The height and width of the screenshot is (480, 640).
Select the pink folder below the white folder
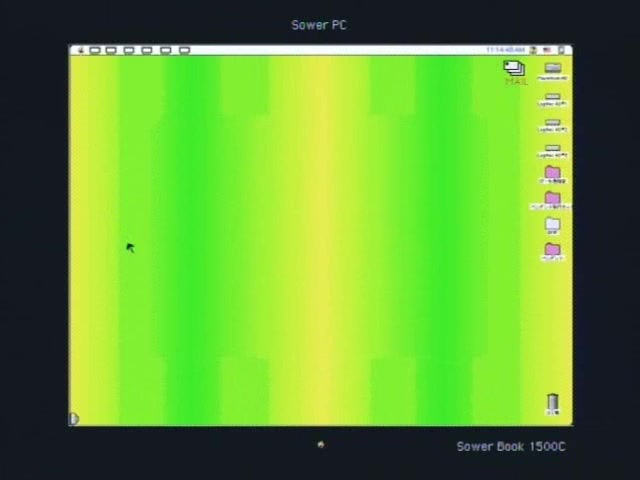552,250
